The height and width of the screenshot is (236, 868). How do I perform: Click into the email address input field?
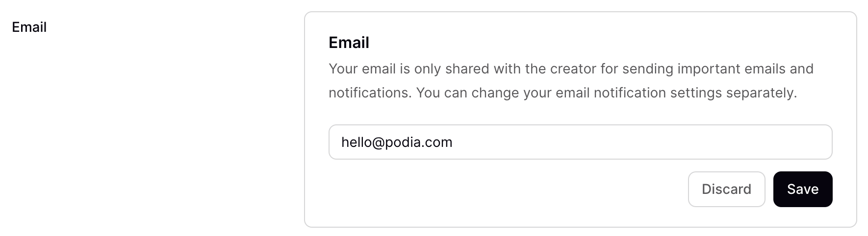pos(580,142)
